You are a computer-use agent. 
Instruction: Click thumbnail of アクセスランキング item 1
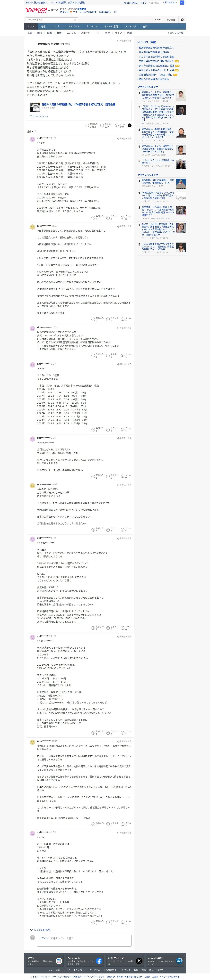coord(181,96)
